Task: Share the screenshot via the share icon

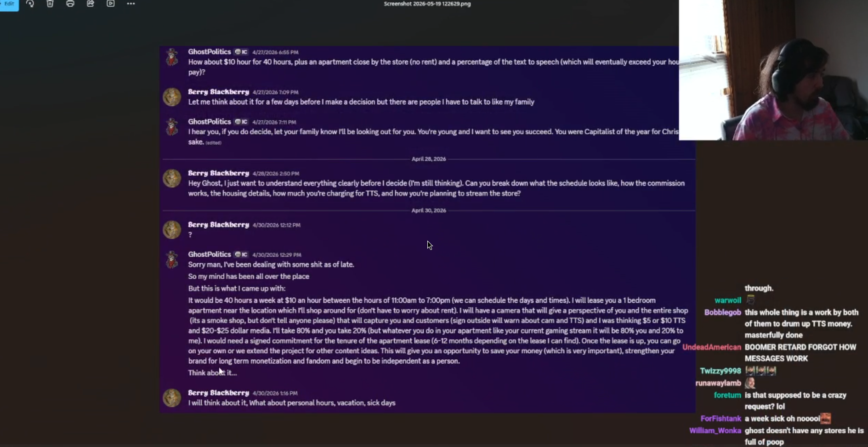Action: pyautogui.click(x=91, y=4)
